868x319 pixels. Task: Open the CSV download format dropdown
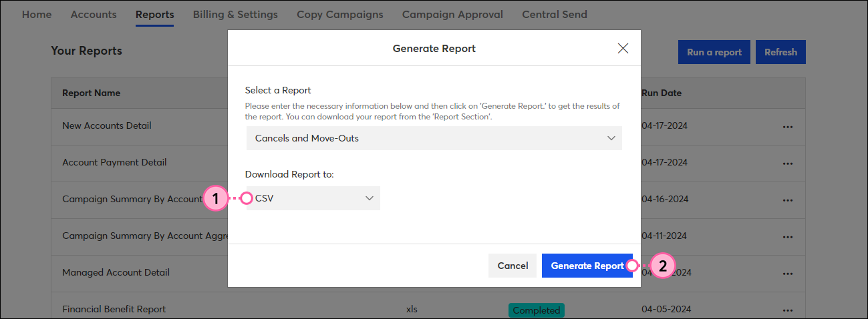[313, 198]
